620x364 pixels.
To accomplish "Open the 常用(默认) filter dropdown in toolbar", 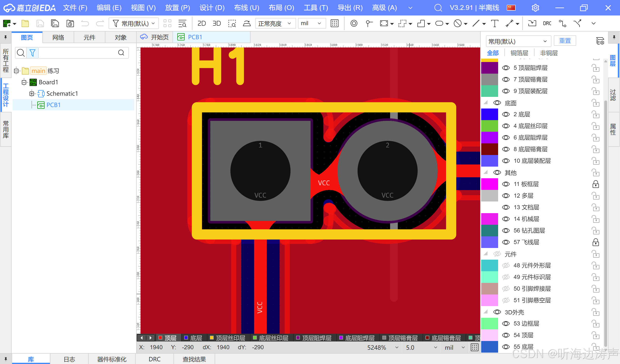I will [x=134, y=23].
